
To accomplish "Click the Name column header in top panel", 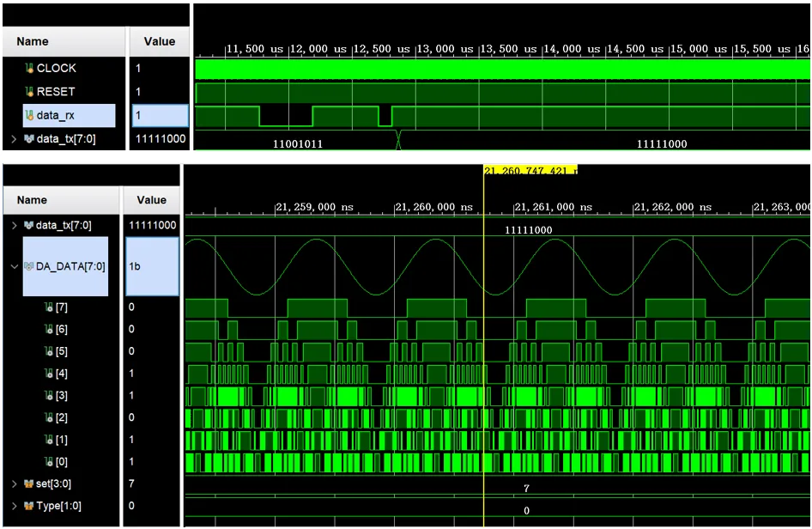I will [33, 41].
